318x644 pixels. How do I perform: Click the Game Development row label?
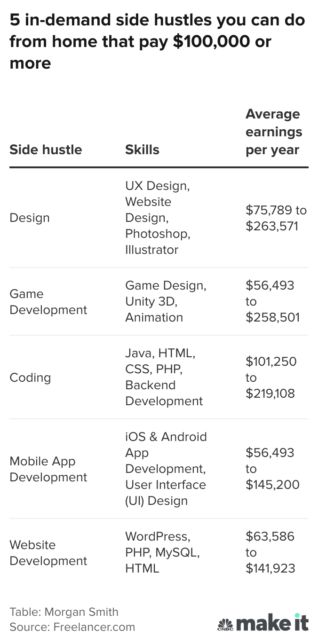pos(48,302)
